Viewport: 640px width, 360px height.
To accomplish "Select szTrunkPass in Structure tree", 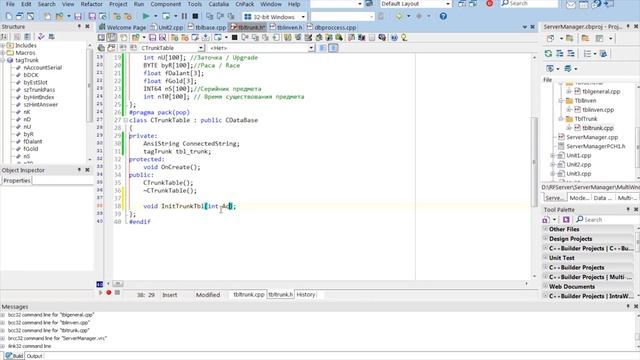I will pyautogui.click(x=39, y=89).
